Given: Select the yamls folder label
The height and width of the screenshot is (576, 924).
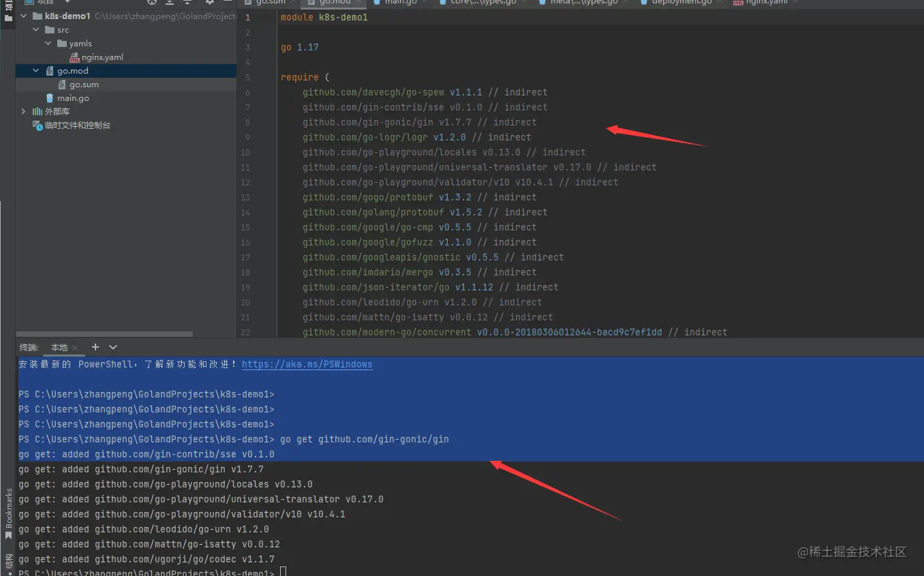Looking at the screenshot, I should coord(80,44).
